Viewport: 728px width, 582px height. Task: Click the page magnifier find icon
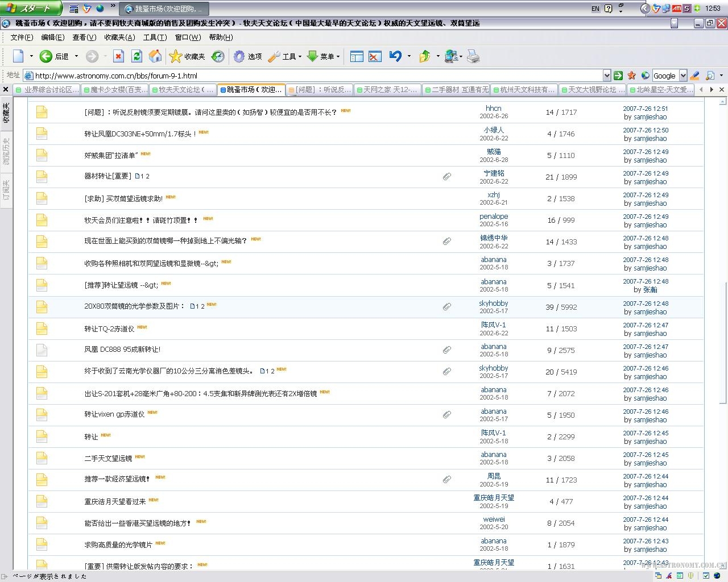coord(710,75)
